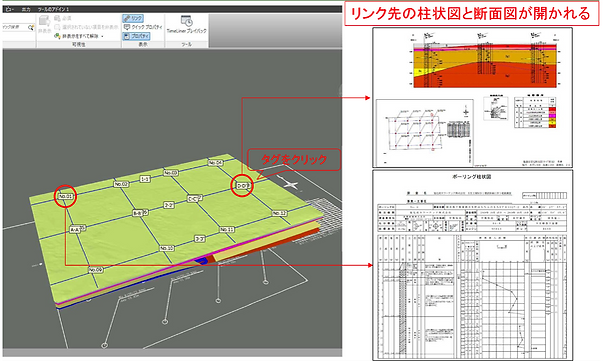
Task: Toggle the プロパティ panel button
Action: 137,36
